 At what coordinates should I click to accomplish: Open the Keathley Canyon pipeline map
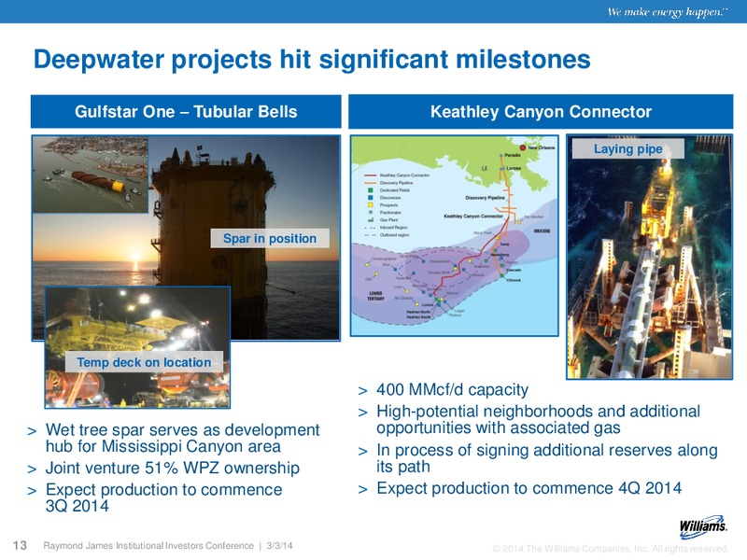[454, 235]
